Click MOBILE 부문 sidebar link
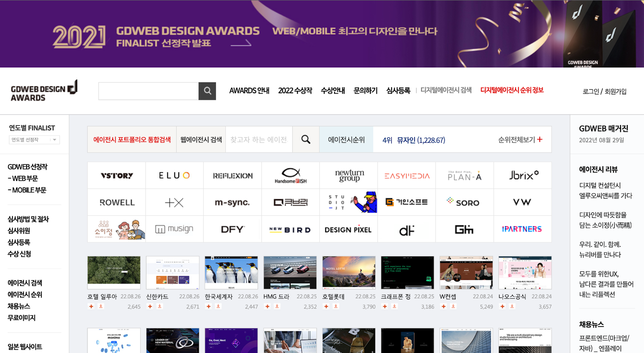 [27, 190]
